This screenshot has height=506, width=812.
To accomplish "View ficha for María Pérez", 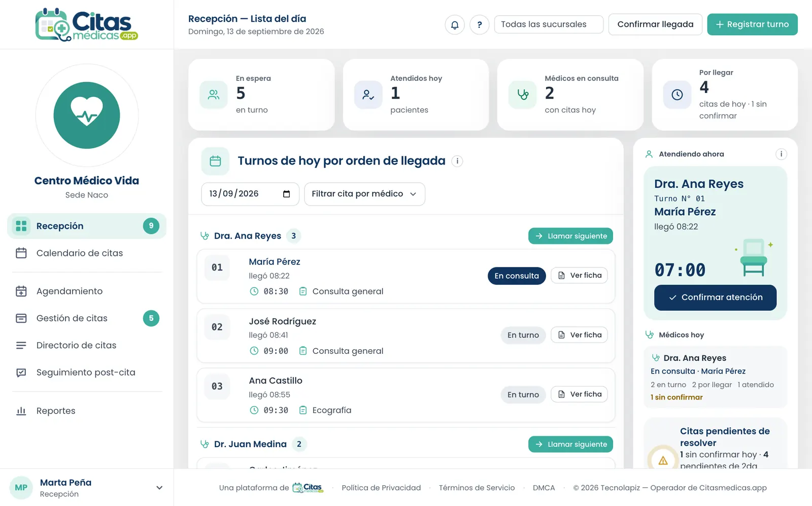I will click(x=579, y=276).
